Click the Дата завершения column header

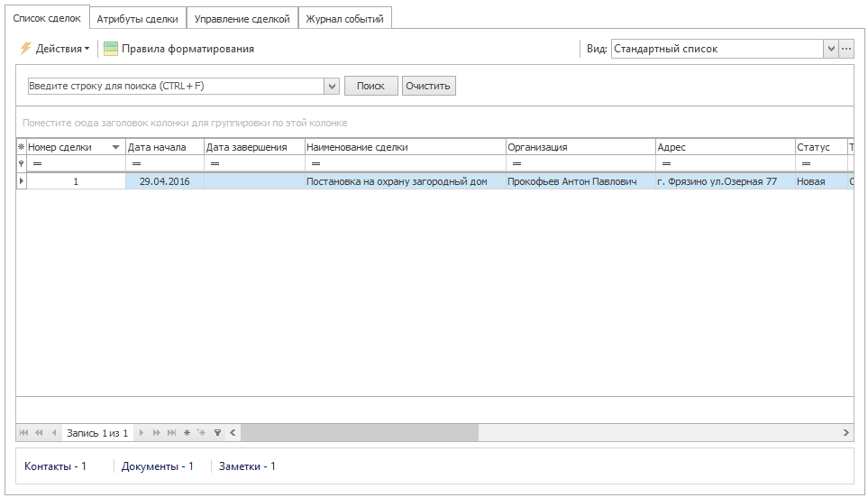point(255,147)
